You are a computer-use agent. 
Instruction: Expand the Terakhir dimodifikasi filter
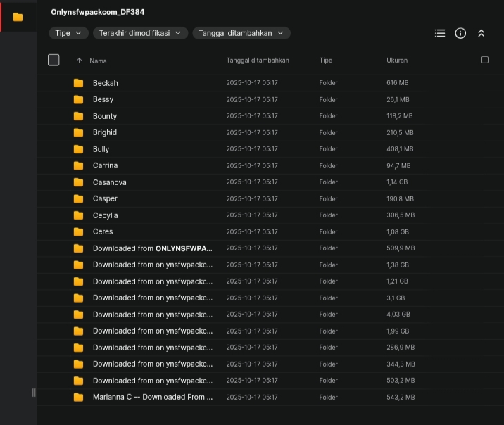click(141, 33)
